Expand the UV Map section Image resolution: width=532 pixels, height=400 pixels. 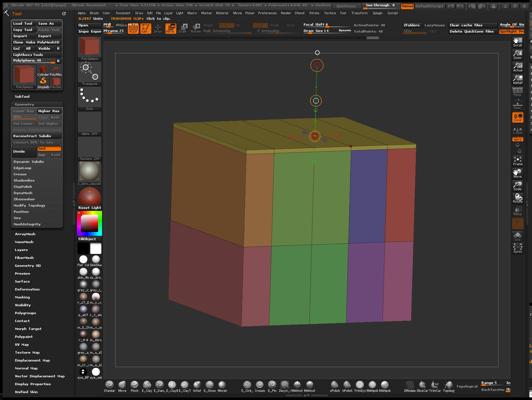coord(22,345)
